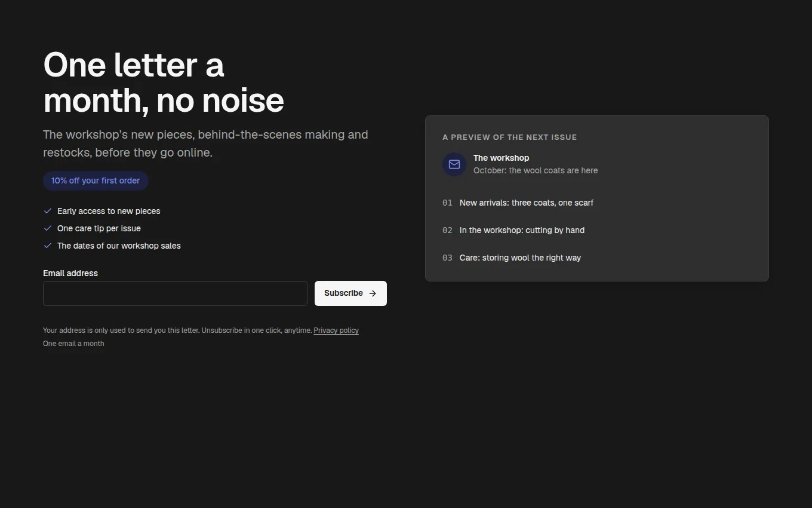The height and width of the screenshot is (508, 812).
Task: Click 'One care tip per issue' text
Action: 99,228
